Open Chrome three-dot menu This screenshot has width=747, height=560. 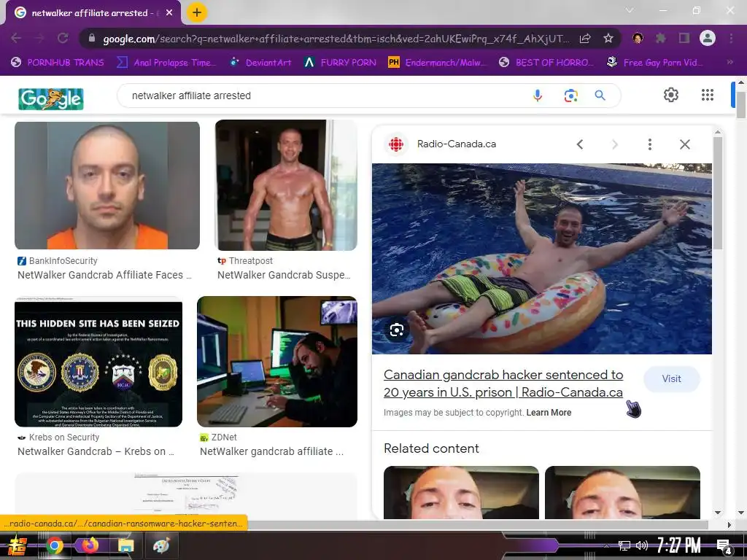(731, 38)
